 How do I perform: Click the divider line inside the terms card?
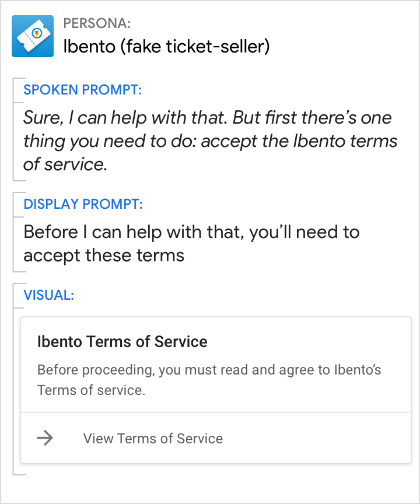216,412
